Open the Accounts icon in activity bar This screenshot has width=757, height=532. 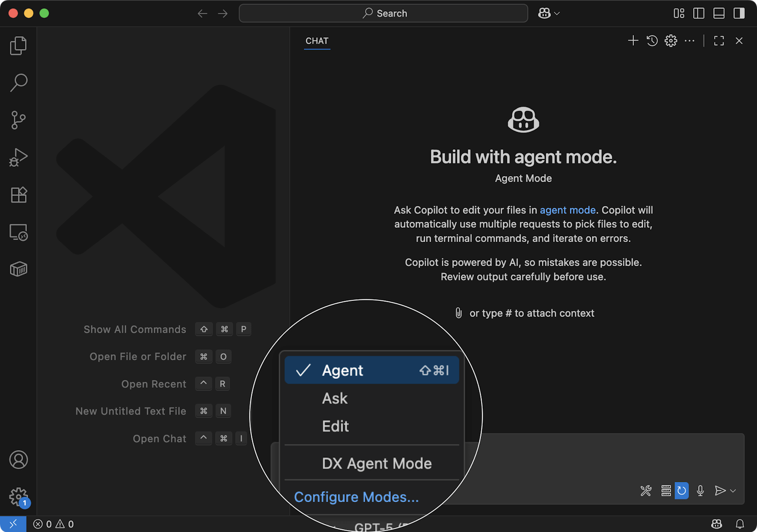19,459
